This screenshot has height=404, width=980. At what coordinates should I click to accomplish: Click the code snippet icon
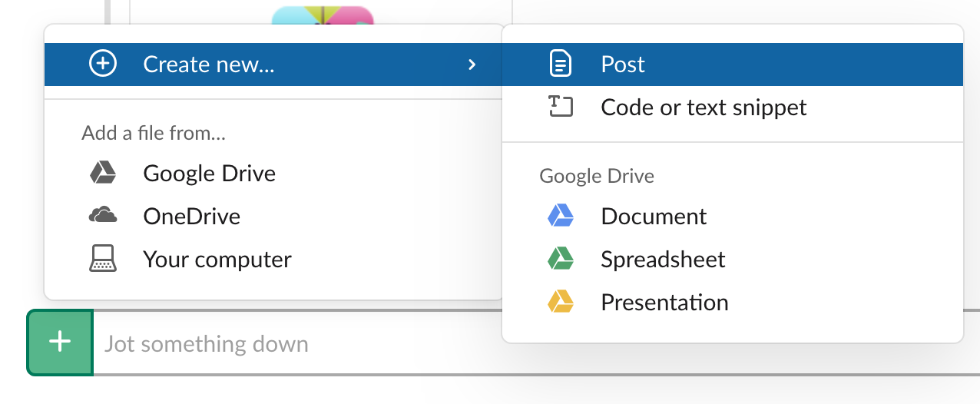(x=561, y=107)
